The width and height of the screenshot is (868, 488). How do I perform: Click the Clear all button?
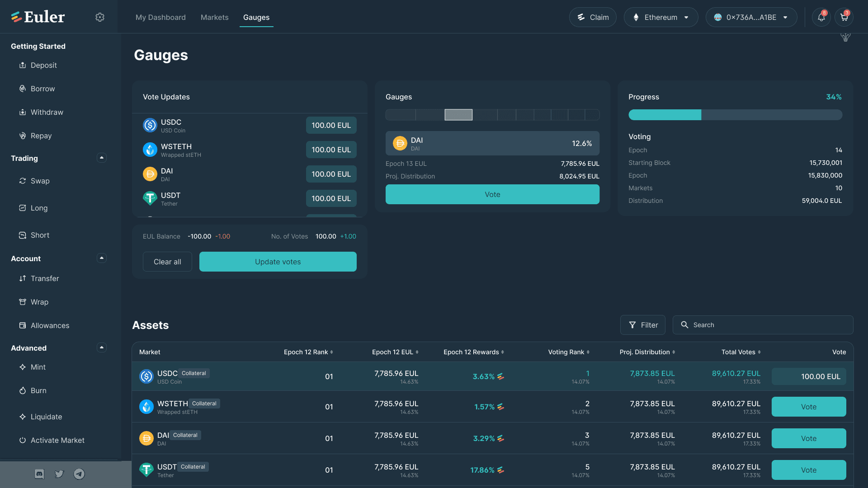[167, 262]
